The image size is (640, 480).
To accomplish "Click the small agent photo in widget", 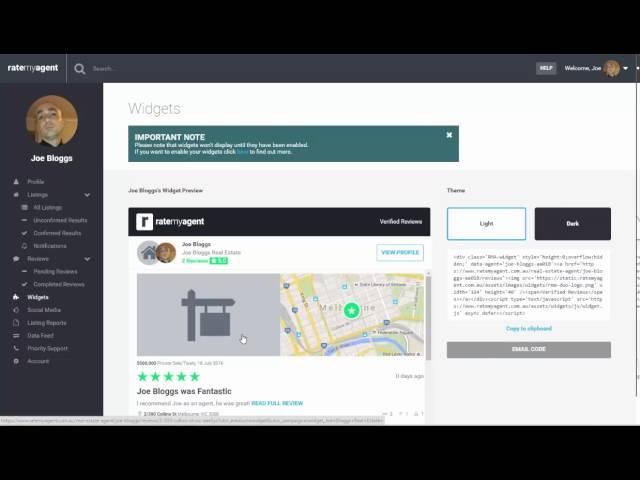I will [x=166, y=253].
